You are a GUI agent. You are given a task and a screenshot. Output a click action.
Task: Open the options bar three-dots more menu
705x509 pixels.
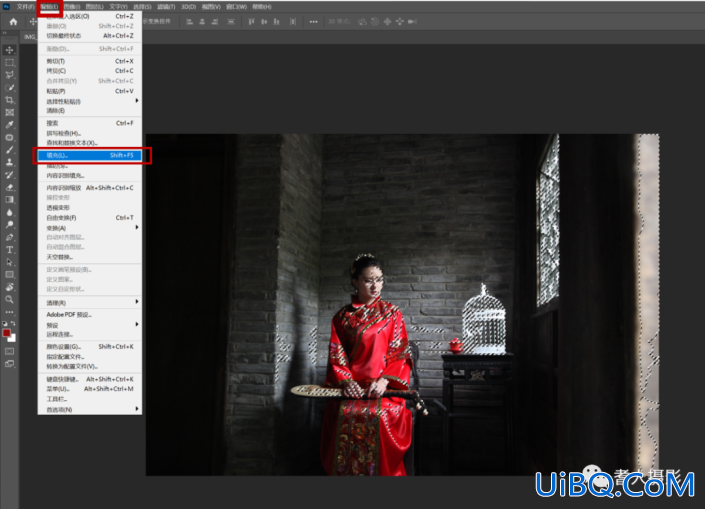(x=313, y=22)
